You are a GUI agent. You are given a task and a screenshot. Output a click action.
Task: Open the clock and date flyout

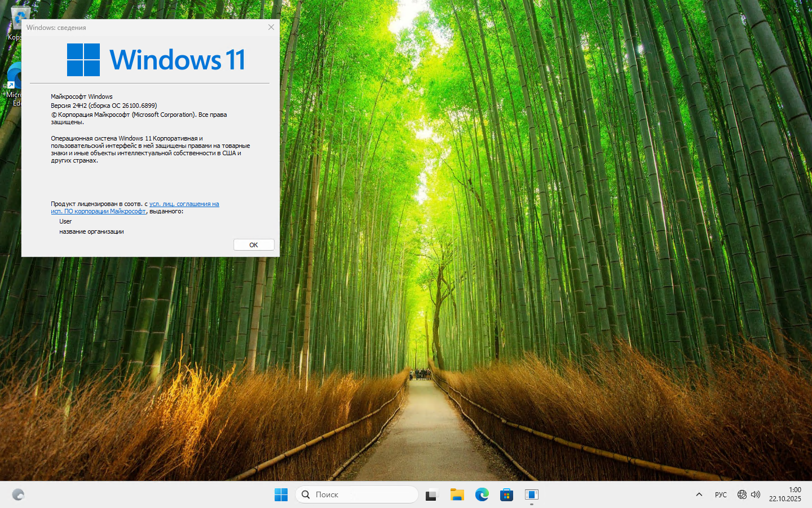(x=785, y=494)
